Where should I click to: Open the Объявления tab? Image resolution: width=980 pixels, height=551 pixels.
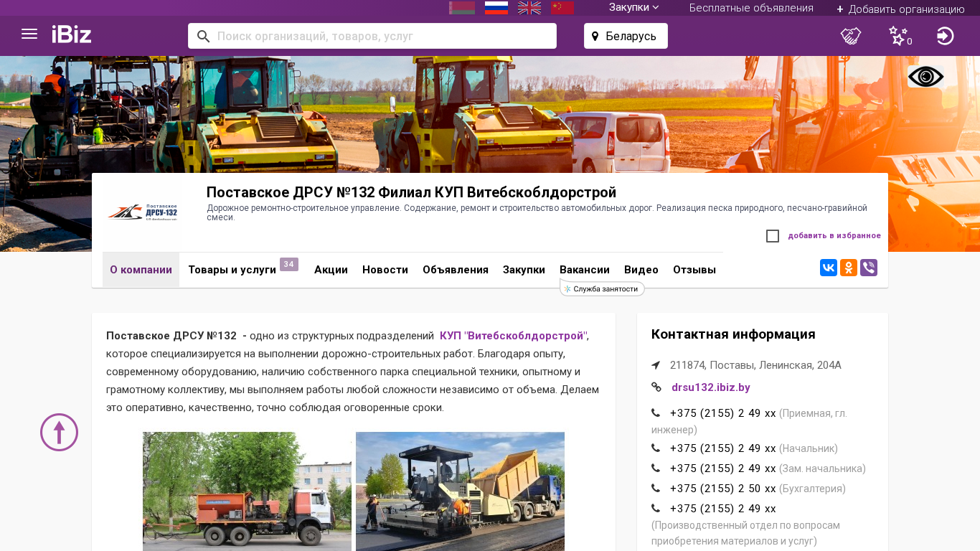(x=456, y=270)
